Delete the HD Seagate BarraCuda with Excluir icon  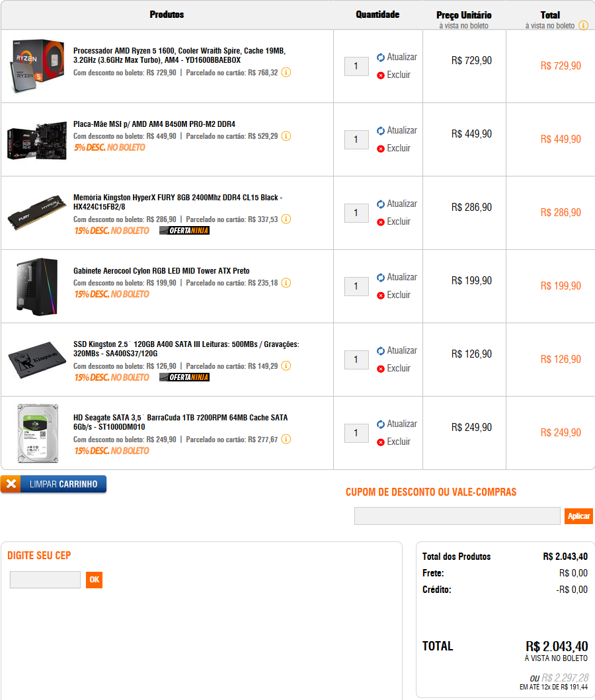[x=380, y=442]
